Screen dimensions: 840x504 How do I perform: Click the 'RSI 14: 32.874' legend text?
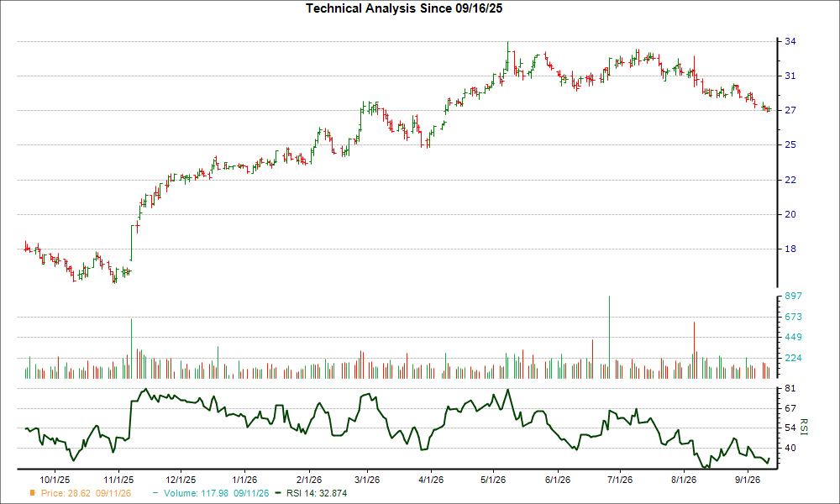click(x=317, y=493)
